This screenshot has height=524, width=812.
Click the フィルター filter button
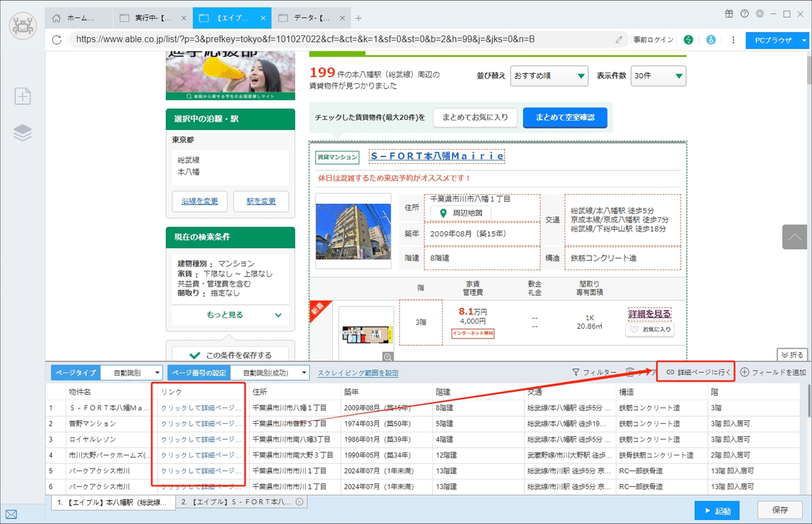pyautogui.click(x=594, y=372)
